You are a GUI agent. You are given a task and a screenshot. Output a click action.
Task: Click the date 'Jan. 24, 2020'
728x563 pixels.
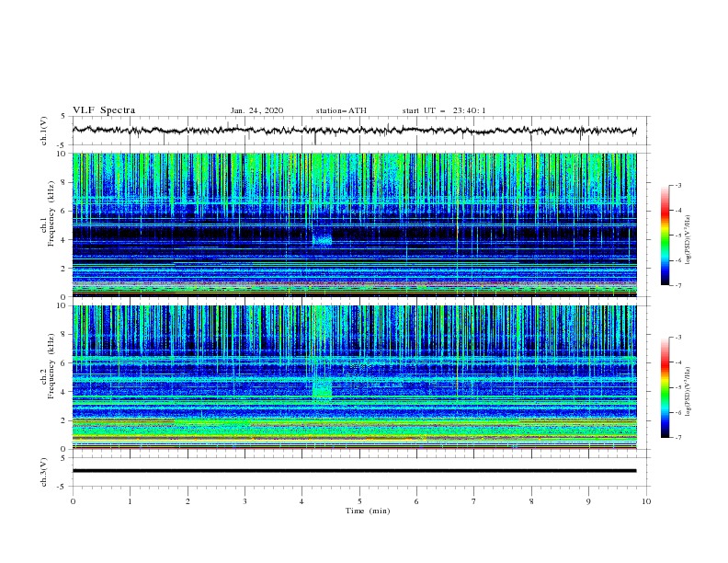pos(256,110)
